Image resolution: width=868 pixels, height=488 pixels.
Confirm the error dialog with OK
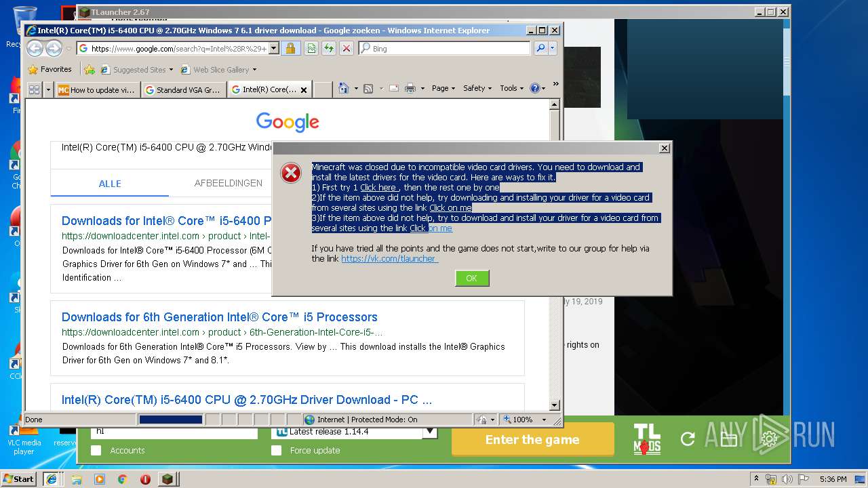(x=472, y=278)
